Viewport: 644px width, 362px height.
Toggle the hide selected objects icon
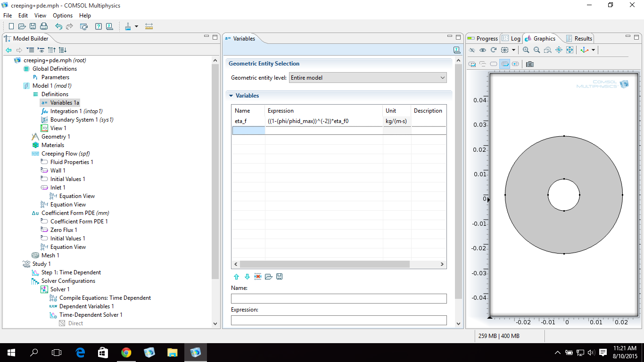click(x=472, y=50)
